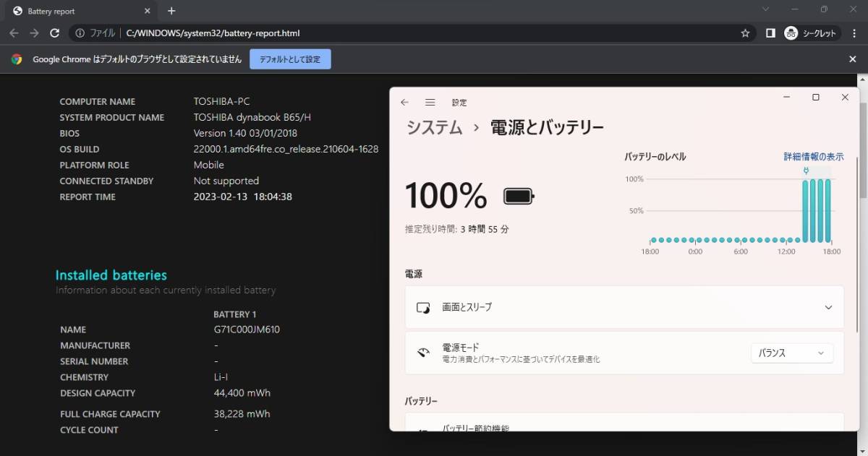The width and height of the screenshot is (868, 456).
Task: Select BIOS Version 1.40 03/01/2018 text
Action: point(245,133)
